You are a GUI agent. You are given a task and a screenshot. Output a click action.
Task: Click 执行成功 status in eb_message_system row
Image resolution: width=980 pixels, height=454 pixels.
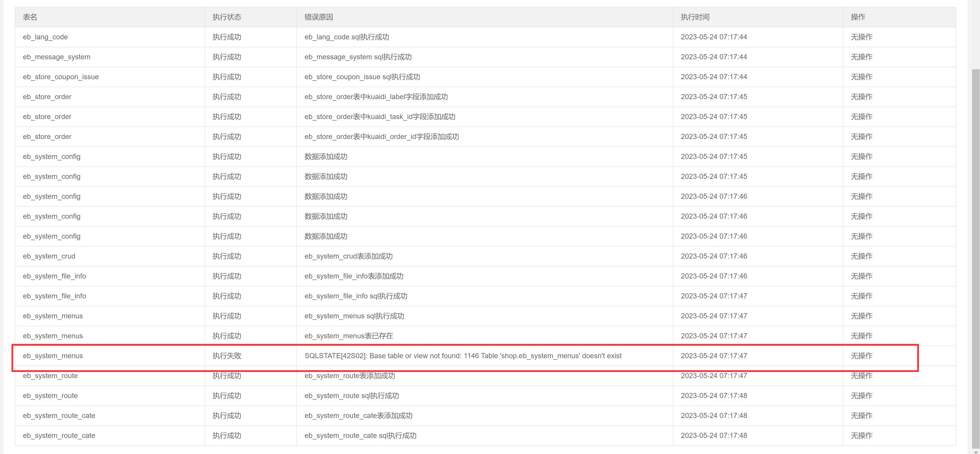tap(227, 57)
